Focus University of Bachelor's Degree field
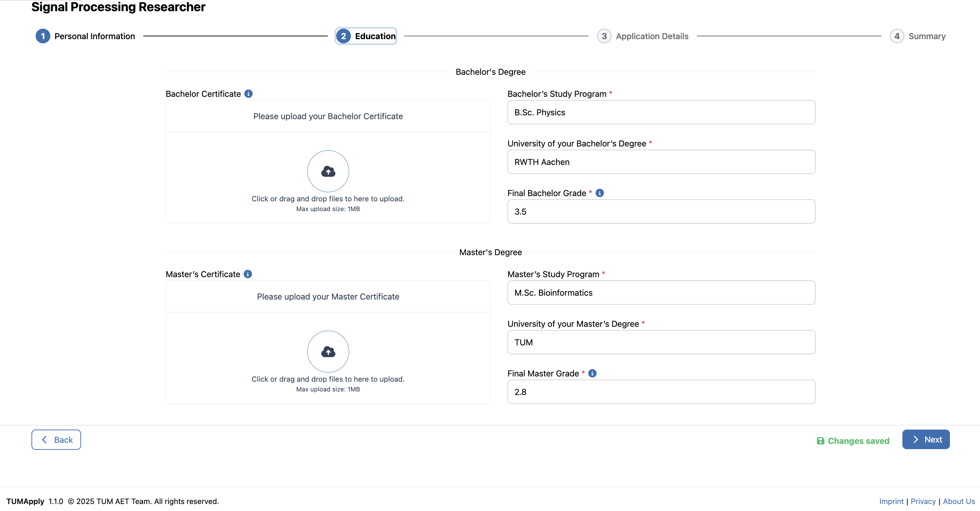Viewport: 980px width, 511px height. (x=661, y=162)
